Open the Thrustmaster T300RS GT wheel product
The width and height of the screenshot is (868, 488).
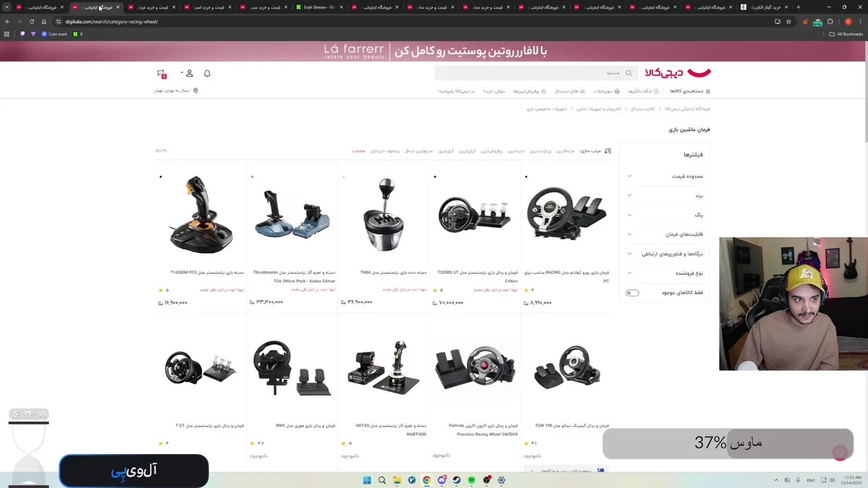(475, 237)
